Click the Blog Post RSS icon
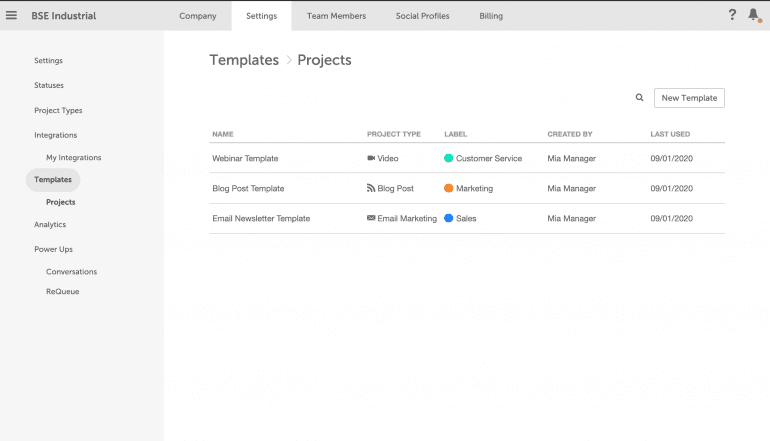The height and width of the screenshot is (441, 770). pos(371,188)
